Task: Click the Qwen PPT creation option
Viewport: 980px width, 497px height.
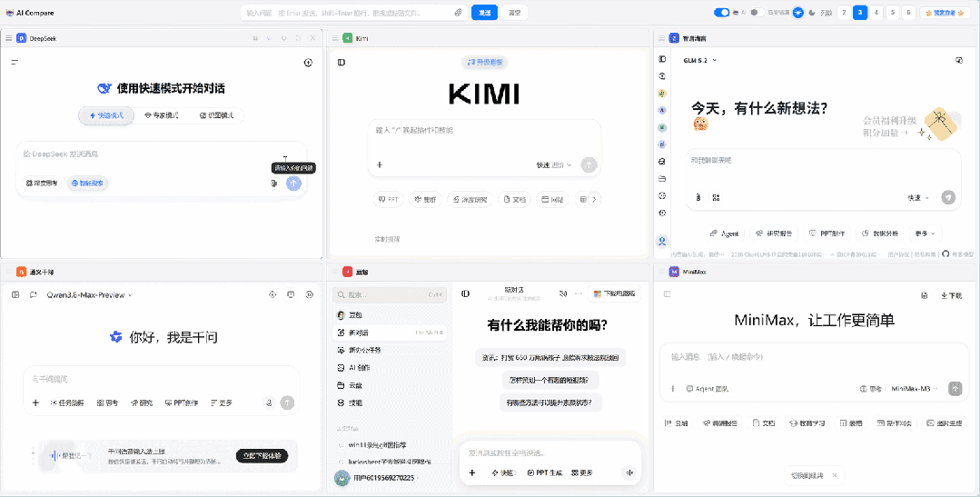Action: click(182, 403)
